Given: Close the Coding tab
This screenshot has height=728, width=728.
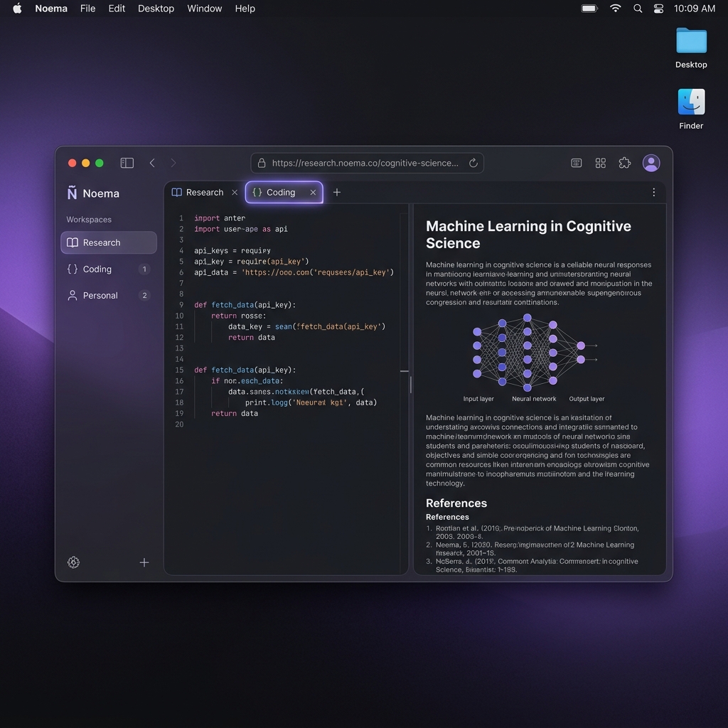Looking at the screenshot, I should pos(313,192).
